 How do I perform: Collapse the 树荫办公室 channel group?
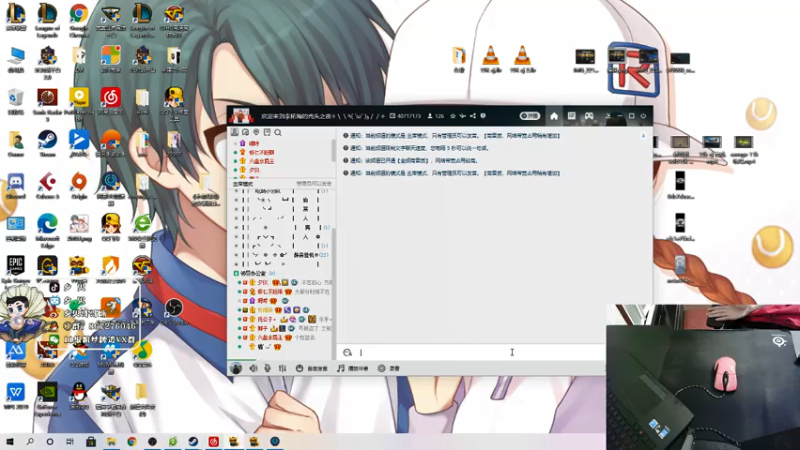pos(236,273)
